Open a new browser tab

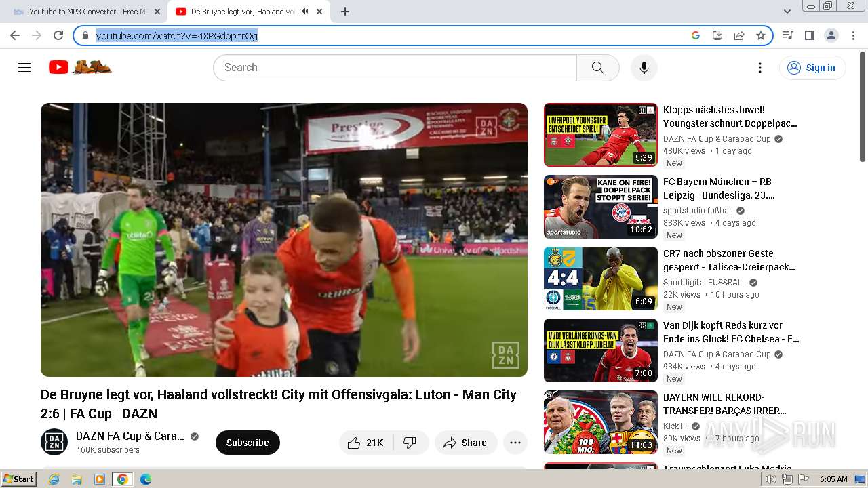344,12
